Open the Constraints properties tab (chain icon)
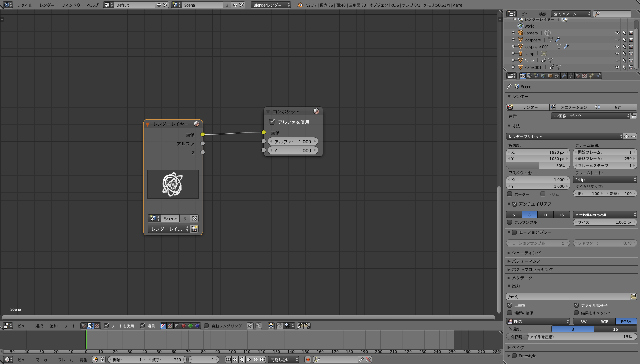 (557, 76)
